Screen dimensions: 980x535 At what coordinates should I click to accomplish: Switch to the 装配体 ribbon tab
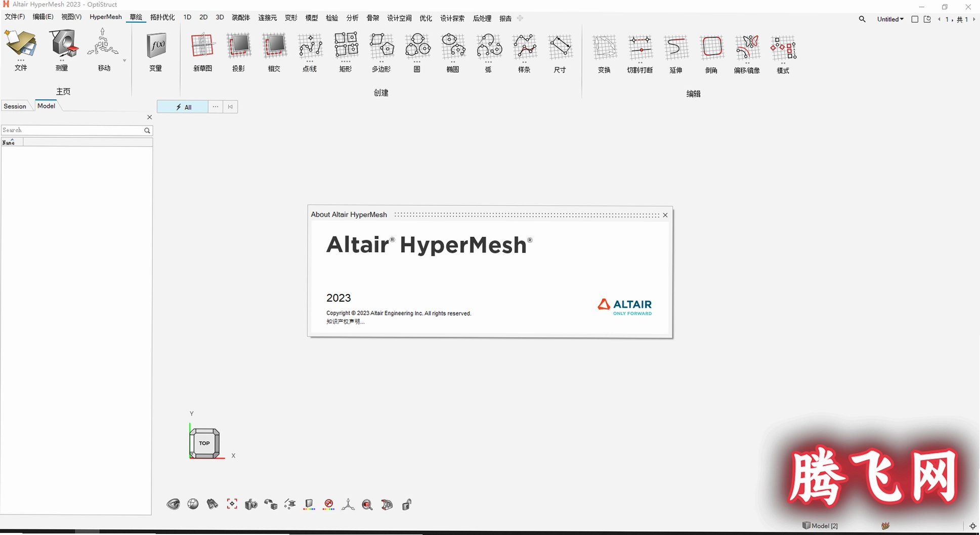tap(241, 18)
